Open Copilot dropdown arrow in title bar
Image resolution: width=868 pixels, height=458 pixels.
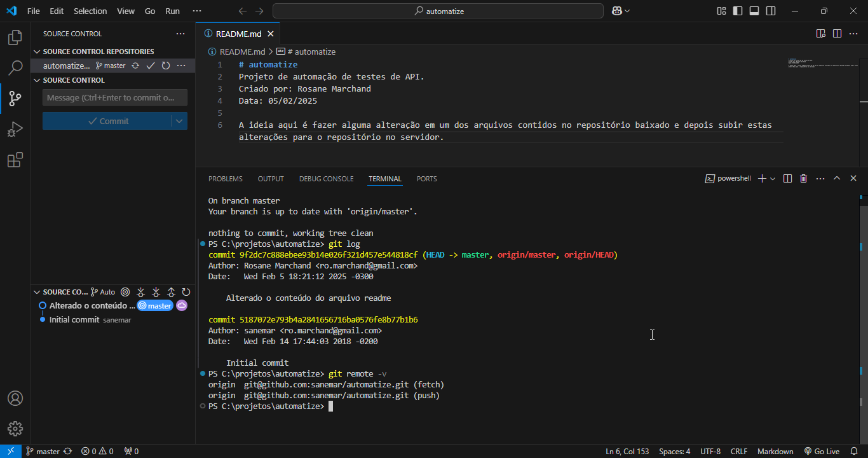point(627,11)
